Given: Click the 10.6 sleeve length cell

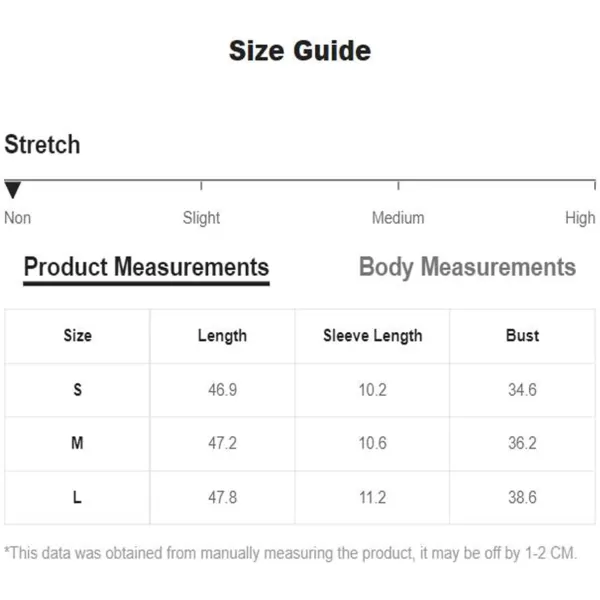Looking at the screenshot, I should [x=373, y=443].
